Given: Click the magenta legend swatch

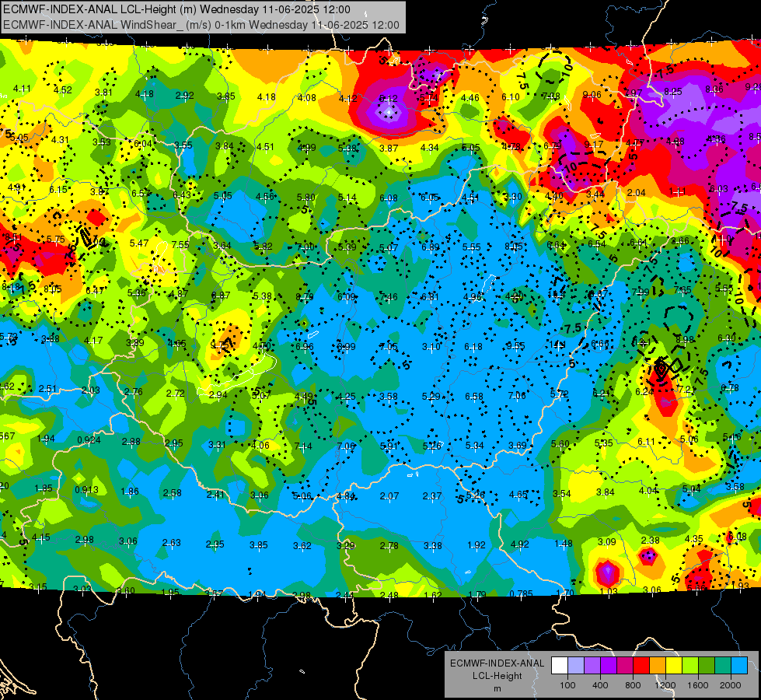Looking at the screenshot, I should pos(625,666).
